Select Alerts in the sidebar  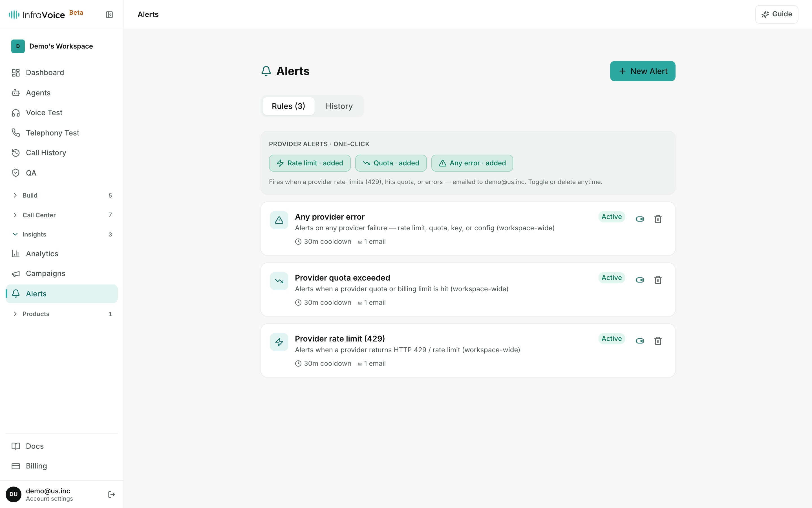tap(62, 294)
